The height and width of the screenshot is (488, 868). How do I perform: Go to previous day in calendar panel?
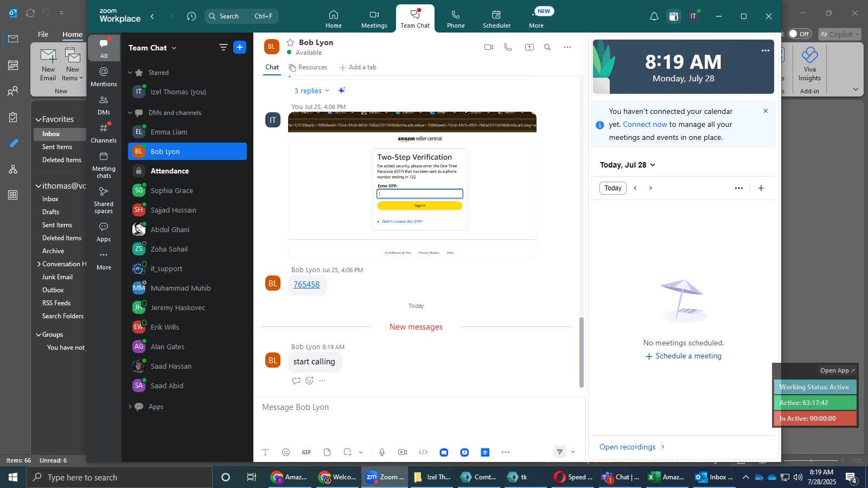pyautogui.click(x=635, y=188)
